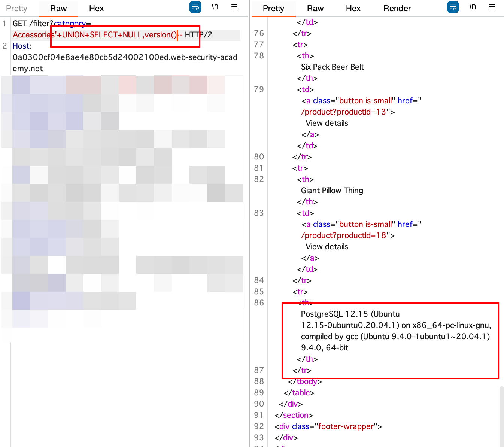Show non-printable characters in the request editor
504x447 pixels.
pyautogui.click(x=215, y=7)
